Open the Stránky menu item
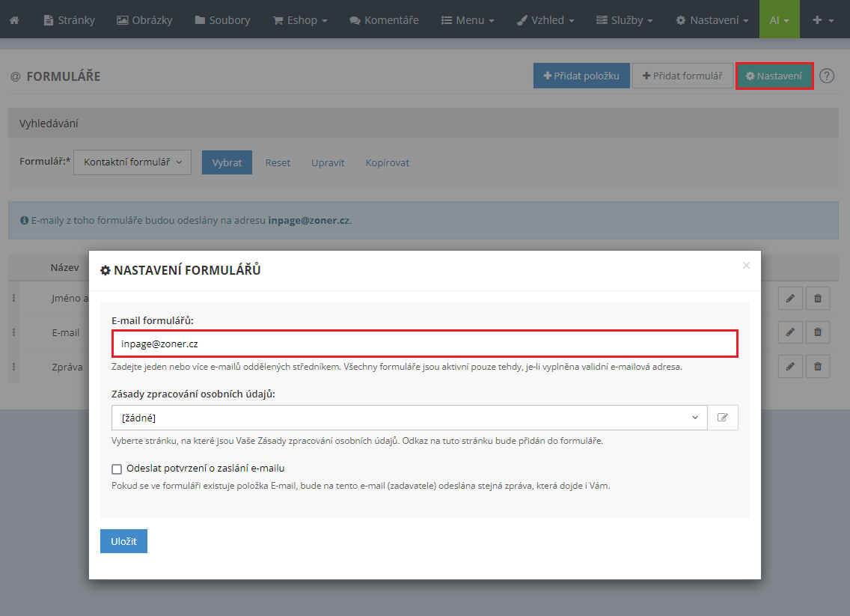The width and height of the screenshot is (850, 616). 70,20
